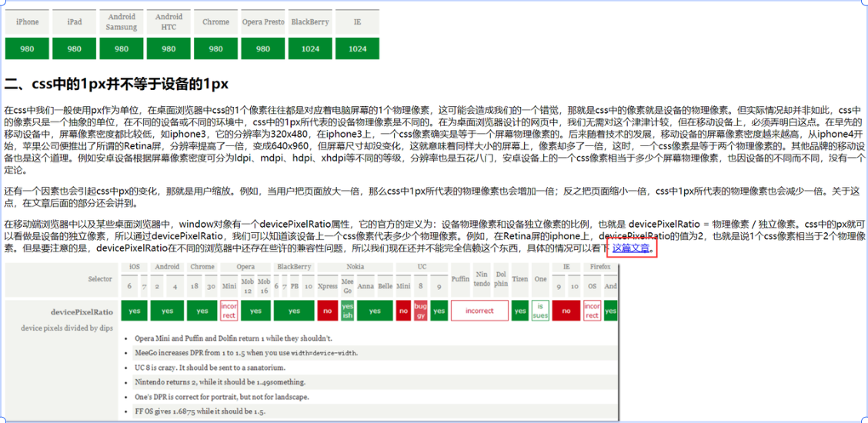The height and width of the screenshot is (423, 868).
Task: Click the Tizen column header
Action: coord(520,279)
